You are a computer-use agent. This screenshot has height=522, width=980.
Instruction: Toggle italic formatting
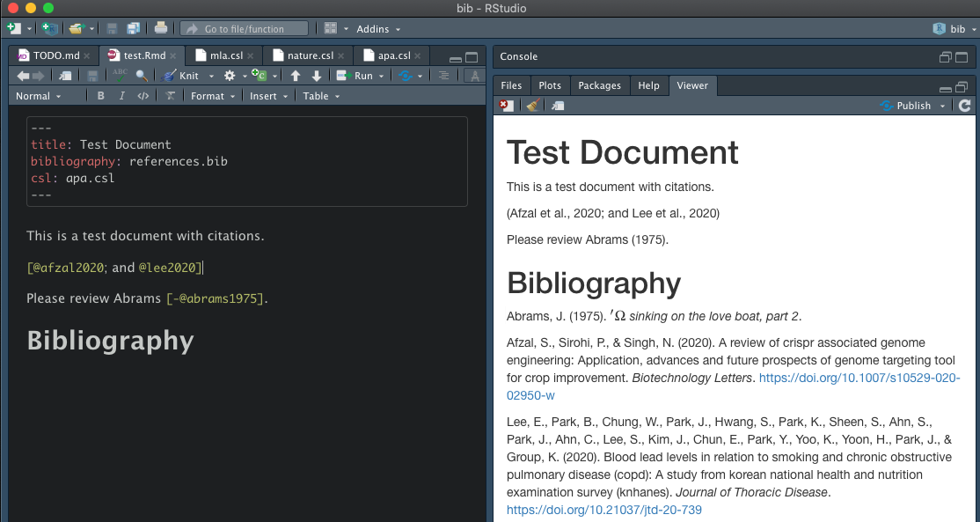pos(121,96)
